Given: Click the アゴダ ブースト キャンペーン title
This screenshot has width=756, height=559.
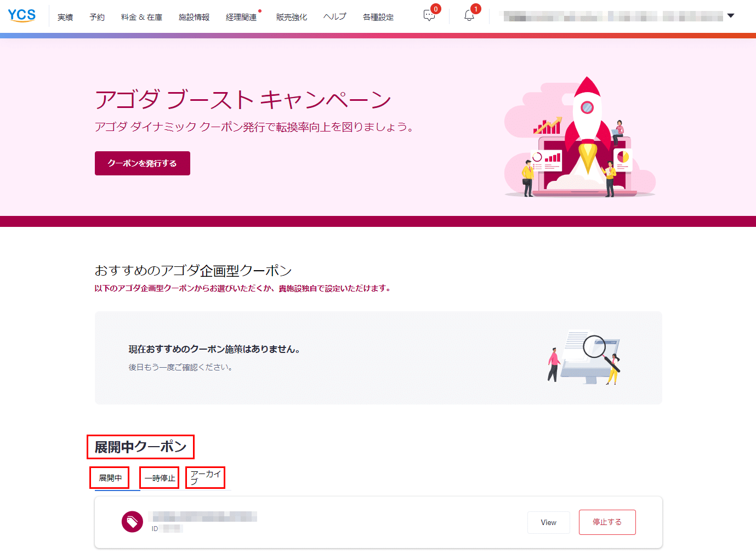Looking at the screenshot, I should coord(243,100).
